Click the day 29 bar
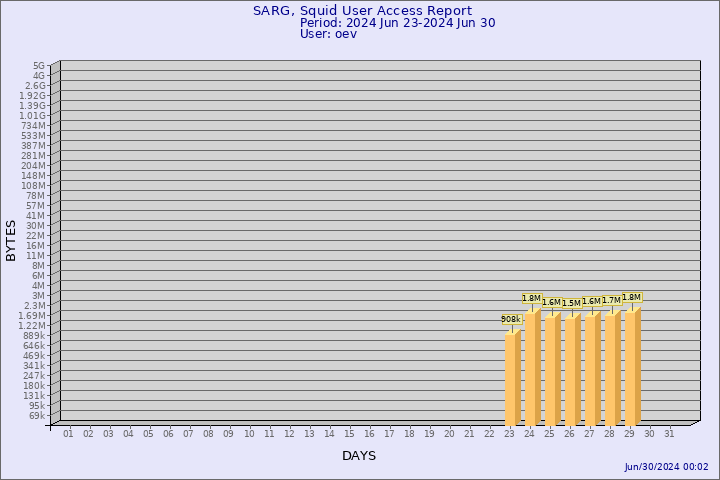Image resolution: width=720 pixels, height=480 pixels. tap(632, 367)
